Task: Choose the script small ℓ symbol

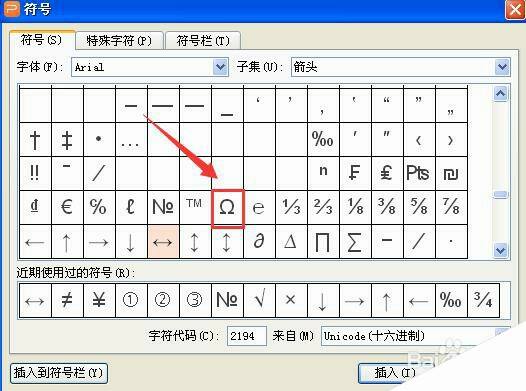Action: tap(131, 208)
